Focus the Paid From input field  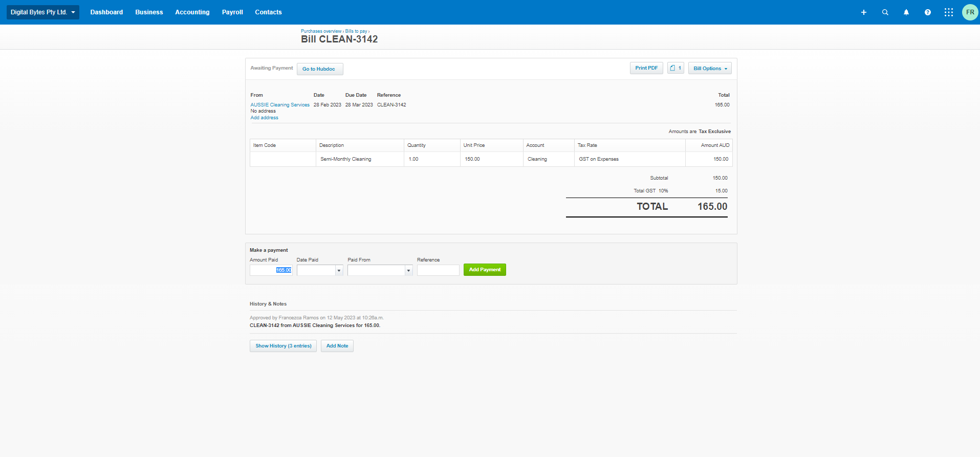(x=376, y=270)
